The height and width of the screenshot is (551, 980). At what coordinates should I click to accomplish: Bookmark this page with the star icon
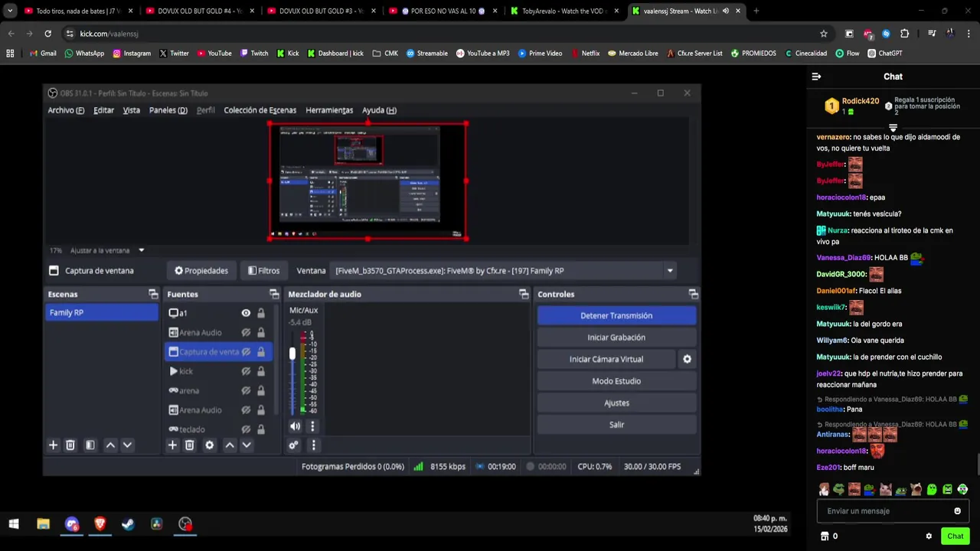point(824,34)
